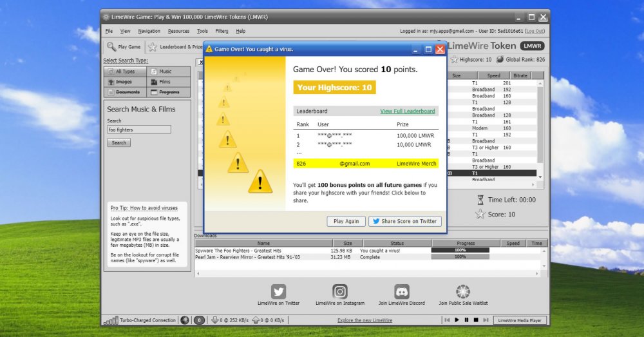This screenshot has width=644, height=337.
Task: Click the Spyware Foo Fighters download progress bar
Action: tap(460, 250)
